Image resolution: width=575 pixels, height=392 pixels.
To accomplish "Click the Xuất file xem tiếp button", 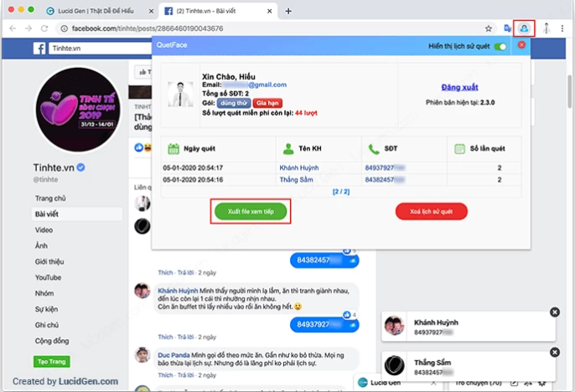I will pos(251,211).
